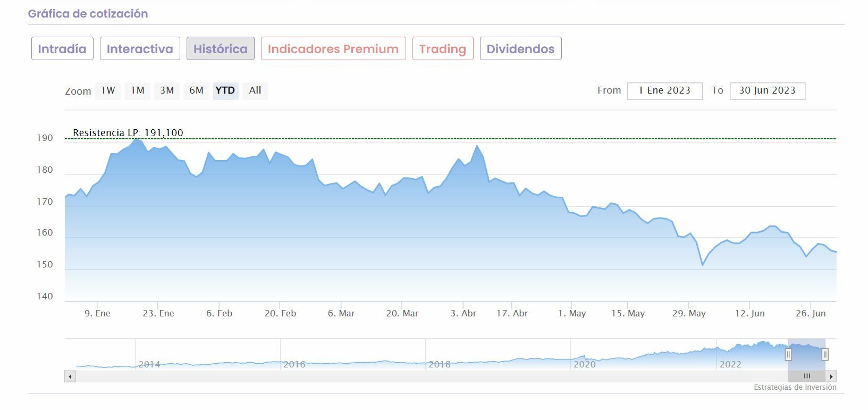Click the navigator scroll left arrow
Image resolution: width=868 pixels, height=410 pixels.
[x=70, y=376]
